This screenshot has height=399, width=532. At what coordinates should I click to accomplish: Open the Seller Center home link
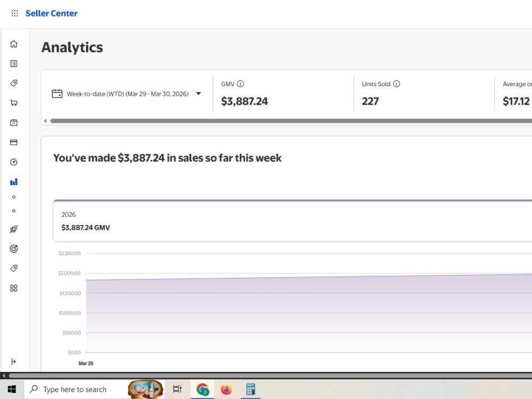(x=52, y=13)
